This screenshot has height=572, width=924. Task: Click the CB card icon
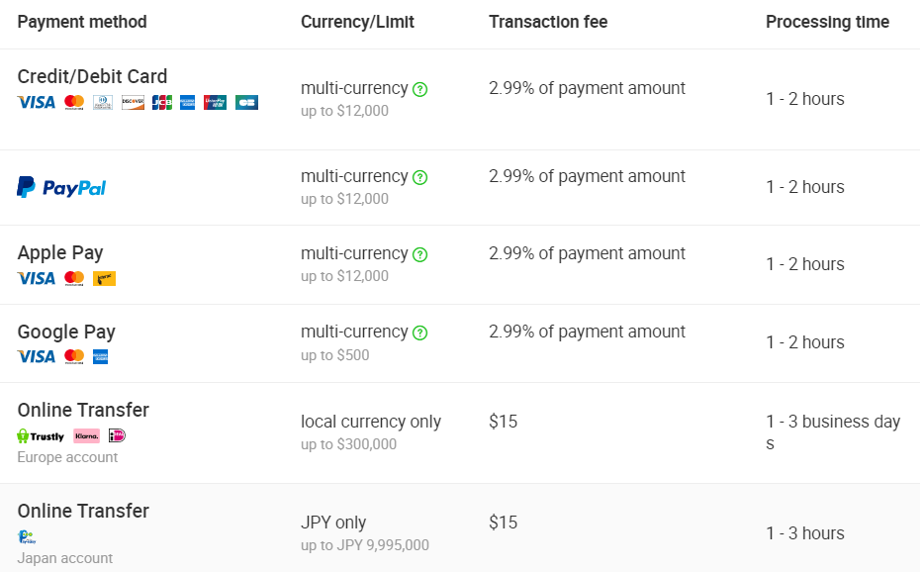coord(246,103)
